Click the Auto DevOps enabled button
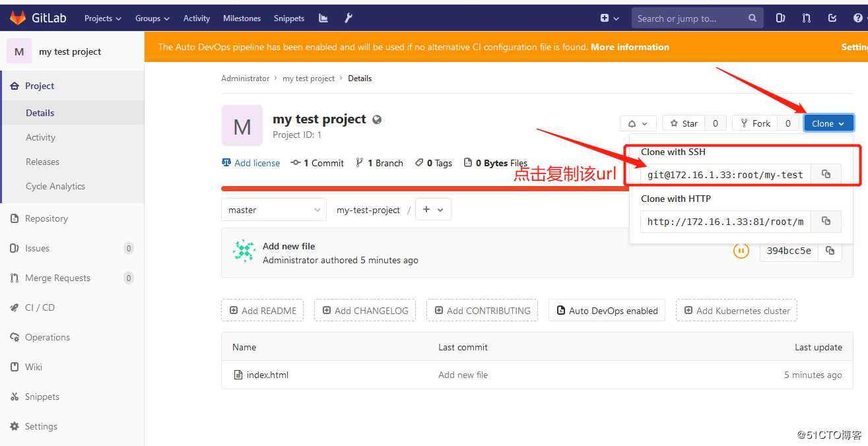The height and width of the screenshot is (446, 868). click(607, 310)
